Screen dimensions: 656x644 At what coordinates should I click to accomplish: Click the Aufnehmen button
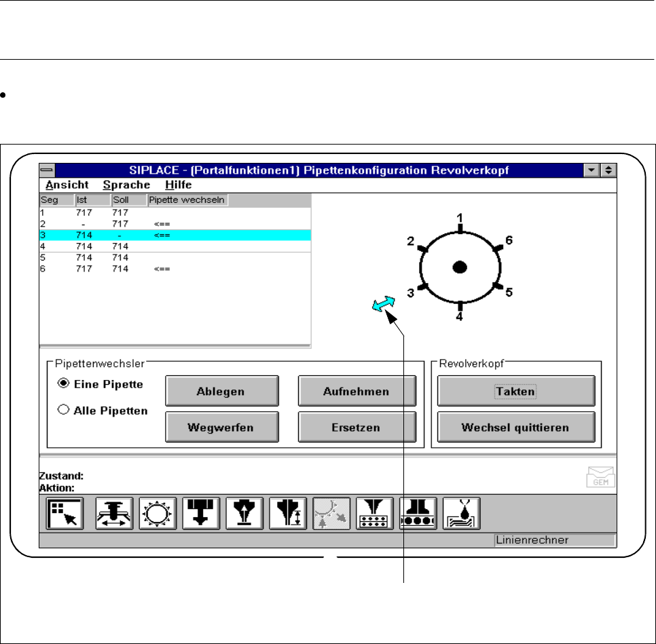(357, 391)
